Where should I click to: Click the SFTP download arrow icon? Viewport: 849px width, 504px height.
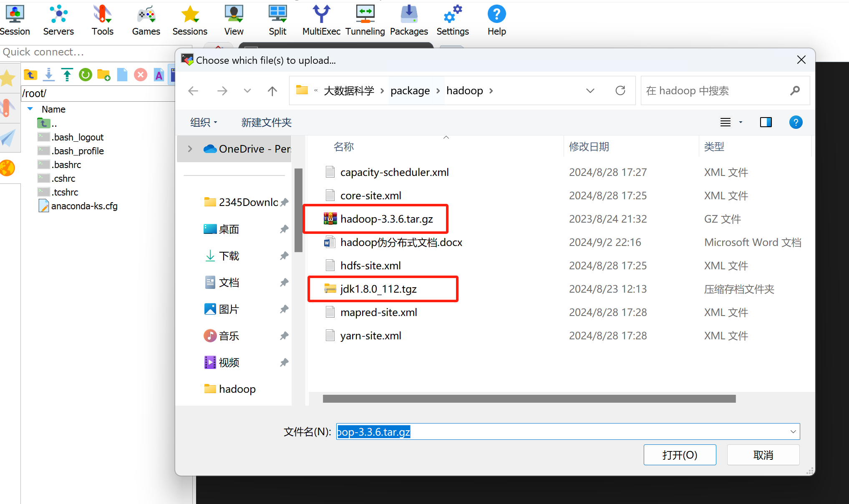(49, 75)
